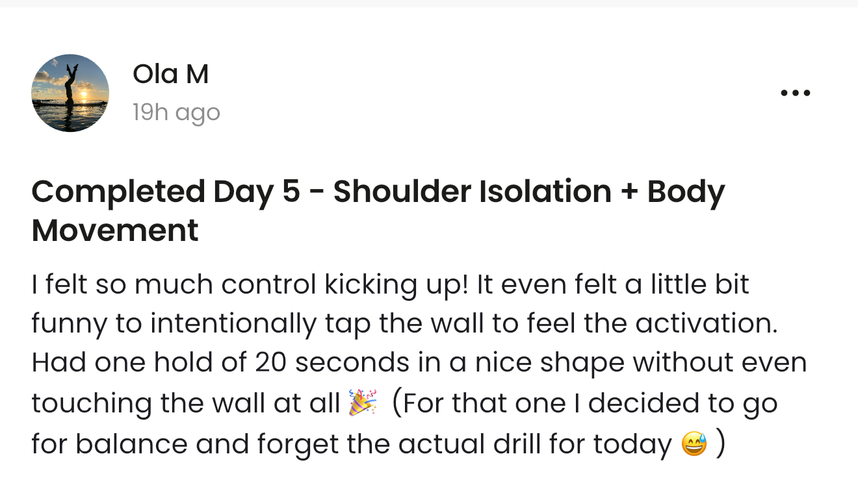Image resolution: width=858 pixels, height=504 pixels.
Task: Click the word activation in the post body
Action: (x=705, y=324)
